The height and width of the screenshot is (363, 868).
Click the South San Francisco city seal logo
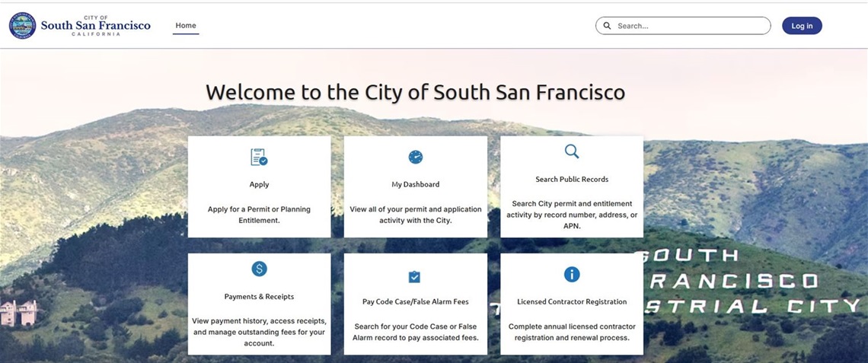click(23, 25)
